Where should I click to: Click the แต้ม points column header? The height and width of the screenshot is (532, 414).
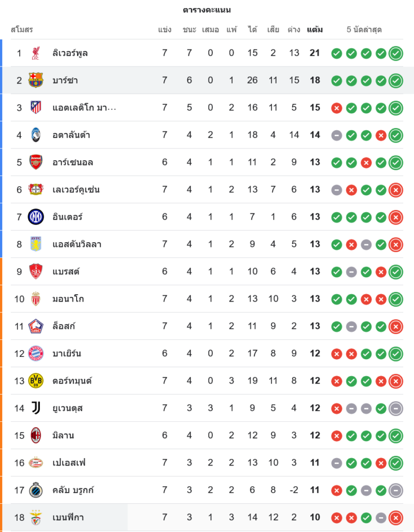(x=314, y=30)
